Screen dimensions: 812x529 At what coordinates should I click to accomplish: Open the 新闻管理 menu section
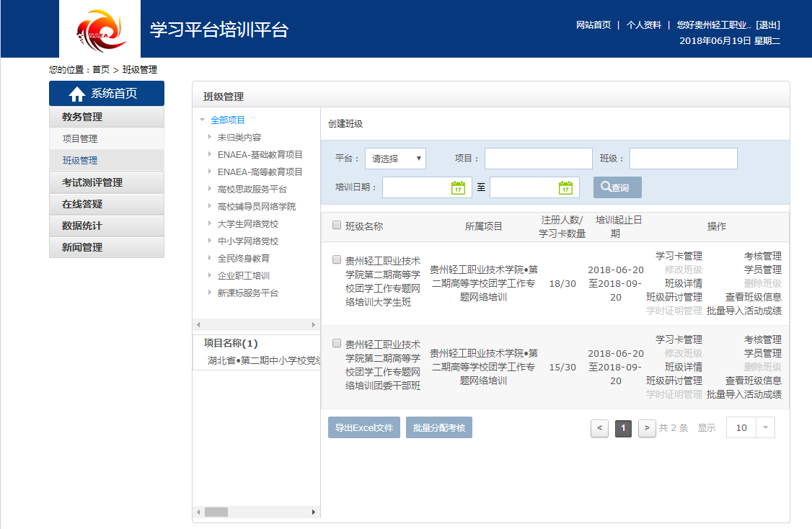[107, 247]
